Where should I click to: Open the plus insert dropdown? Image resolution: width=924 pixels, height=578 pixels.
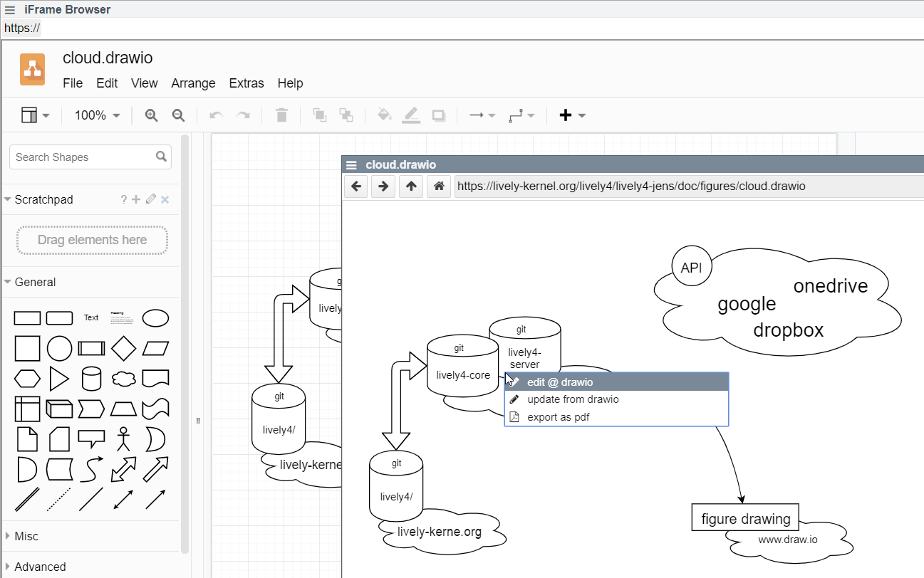572,115
